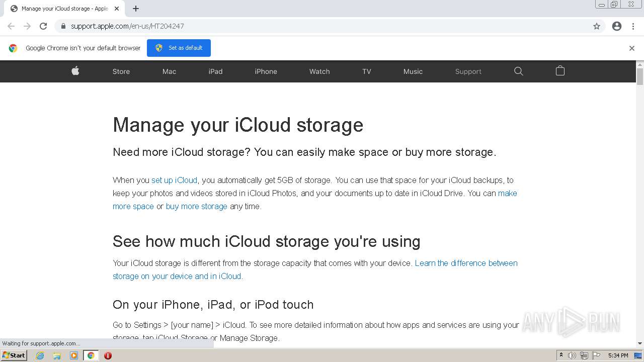Viewport: 644px width, 362px height.
Task: Open the TV menu item
Action: [367, 71]
